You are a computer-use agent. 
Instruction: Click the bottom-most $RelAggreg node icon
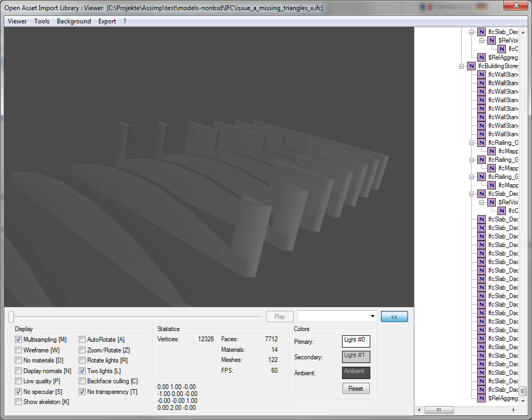coord(481,398)
